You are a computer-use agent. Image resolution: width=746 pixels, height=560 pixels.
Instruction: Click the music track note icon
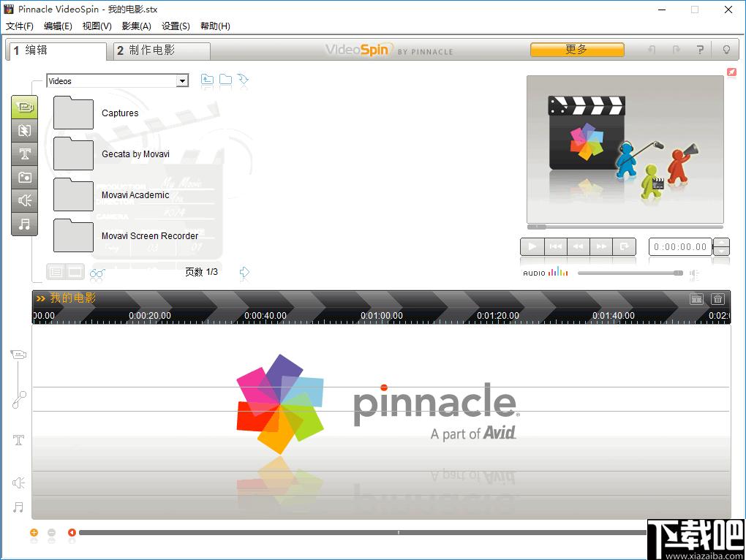(18, 507)
